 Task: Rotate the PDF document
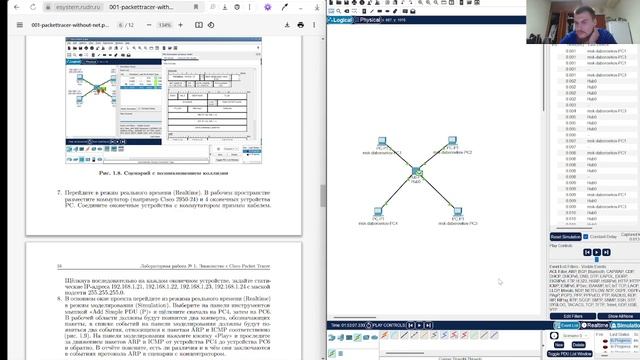tap(211, 25)
